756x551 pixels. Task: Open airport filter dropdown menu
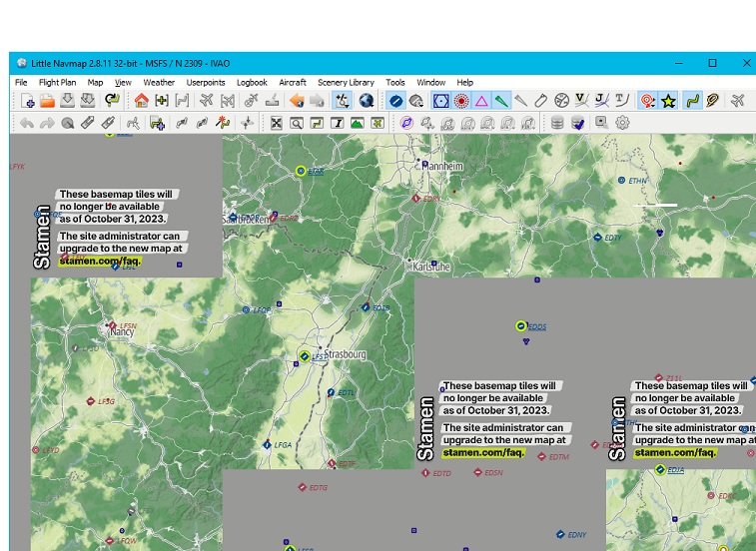pyautogui.click(x=416, y=101)
